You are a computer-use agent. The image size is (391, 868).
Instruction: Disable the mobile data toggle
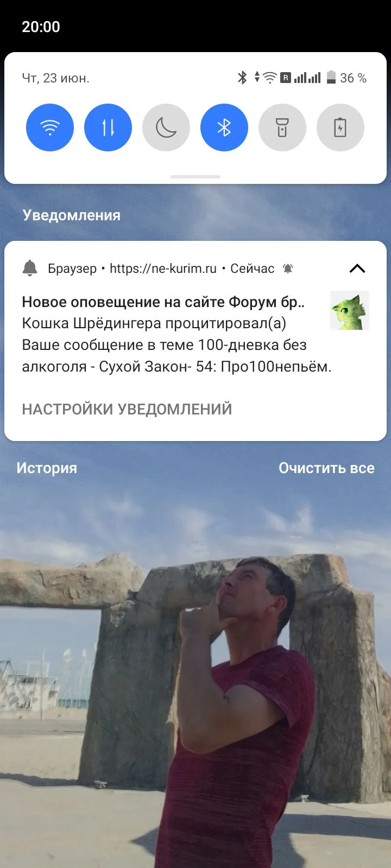108,127
